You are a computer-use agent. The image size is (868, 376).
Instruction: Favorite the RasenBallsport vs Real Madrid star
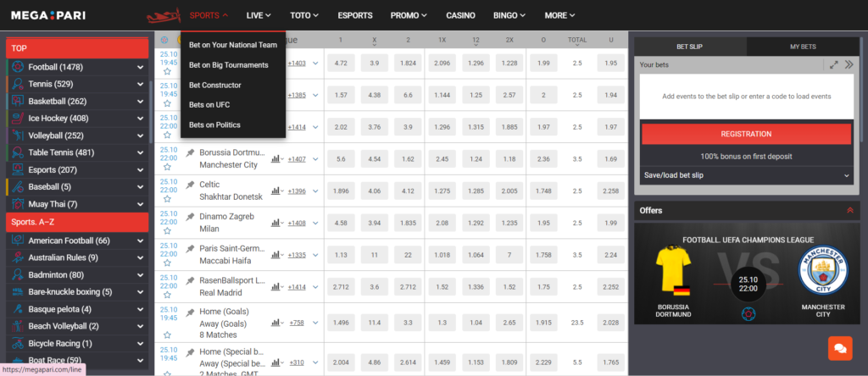click(x=167, y=295)
